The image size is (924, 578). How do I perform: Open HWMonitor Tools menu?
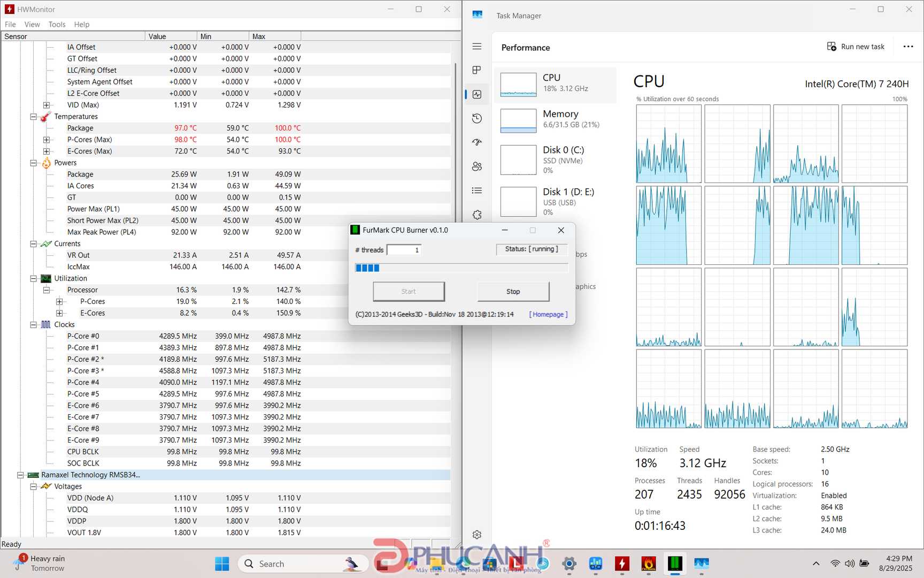point(57,24)
